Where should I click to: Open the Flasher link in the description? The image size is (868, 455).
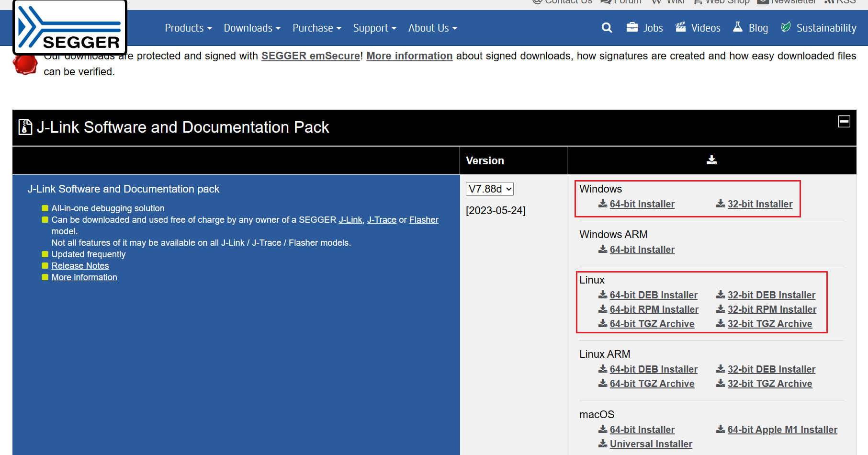pyautogui.click(x=424, y=220)
